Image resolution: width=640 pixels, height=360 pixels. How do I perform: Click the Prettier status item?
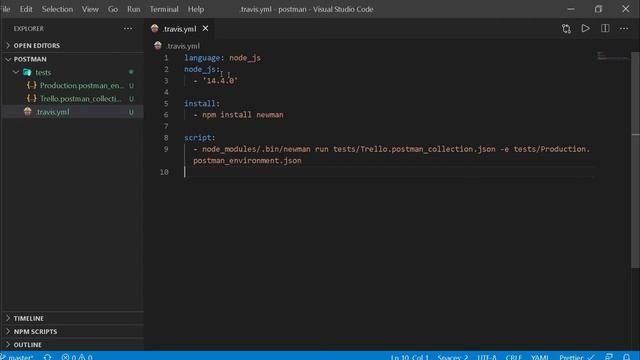(576, 357)
